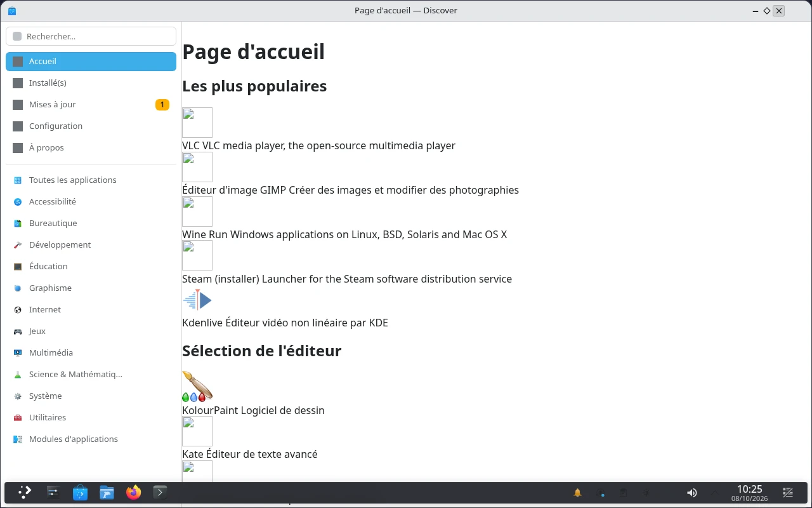Viewport: 812px width, 508px height.
Task: Open the À propos page
Action: click(x=91, y=148)
